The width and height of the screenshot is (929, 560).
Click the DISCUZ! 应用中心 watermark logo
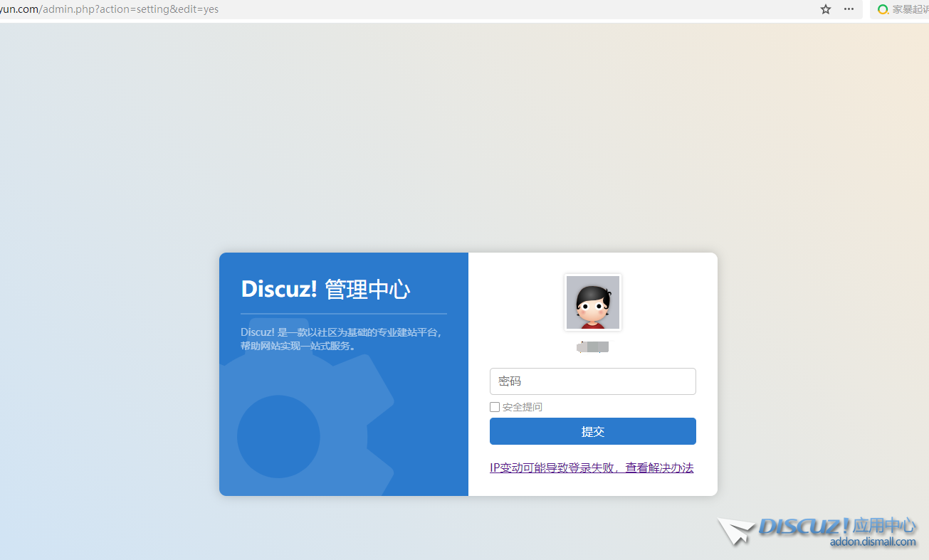(x=837, y=527)
